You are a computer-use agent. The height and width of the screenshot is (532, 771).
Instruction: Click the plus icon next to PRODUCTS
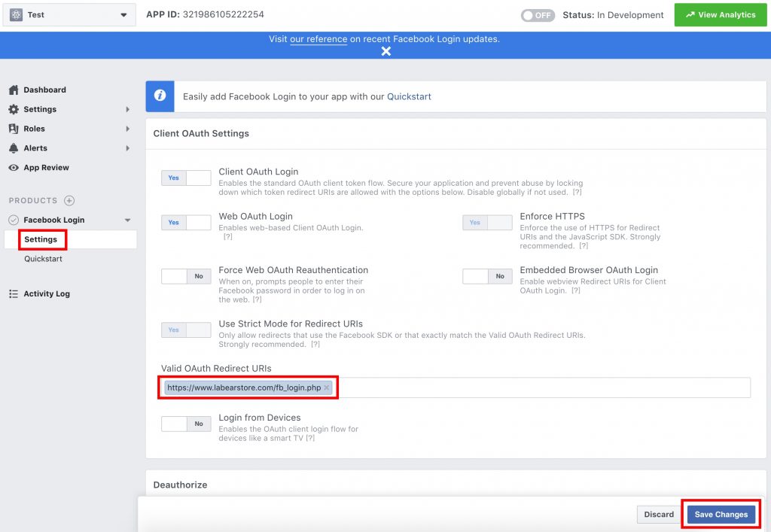(69, 201)
